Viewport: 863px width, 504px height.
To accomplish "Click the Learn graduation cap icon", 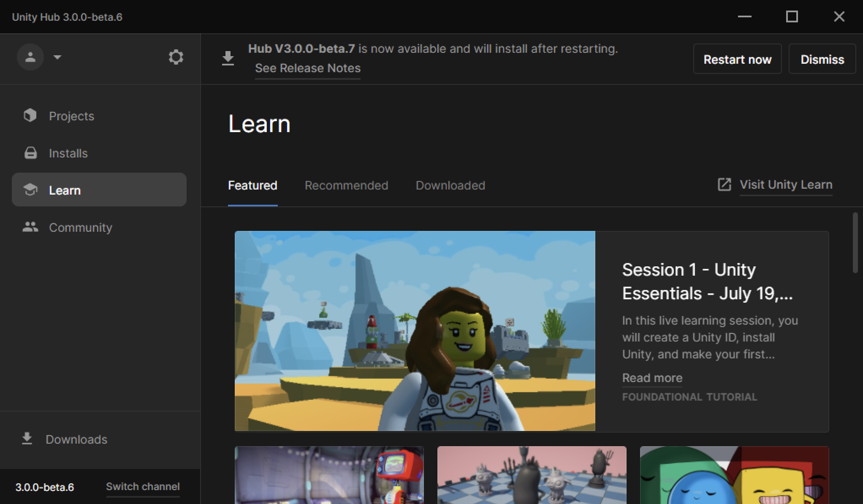I will click(30, 190).
